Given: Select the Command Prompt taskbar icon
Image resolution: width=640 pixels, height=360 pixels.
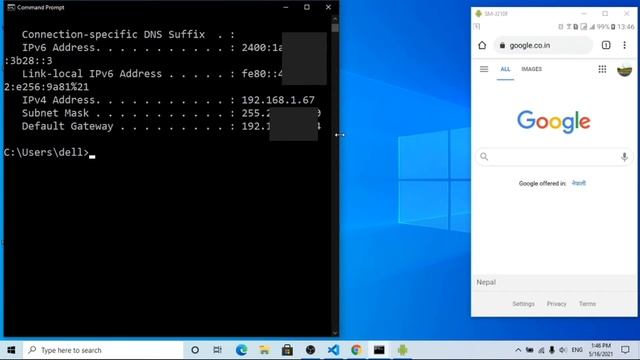Looking at the screenshot, I should [379, 350].
